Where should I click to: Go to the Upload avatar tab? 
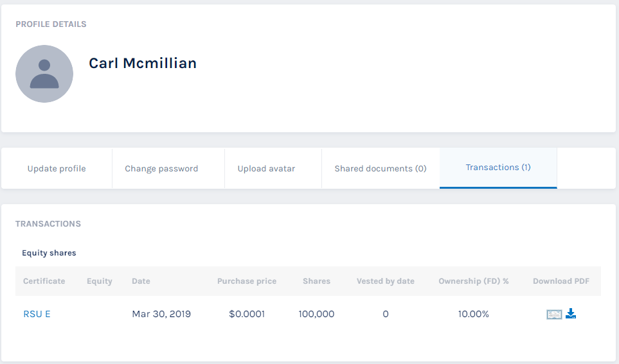point(266,169)
